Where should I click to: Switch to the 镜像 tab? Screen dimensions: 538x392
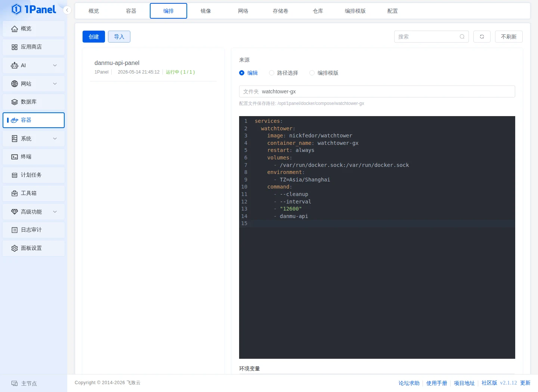click(206, 11)
